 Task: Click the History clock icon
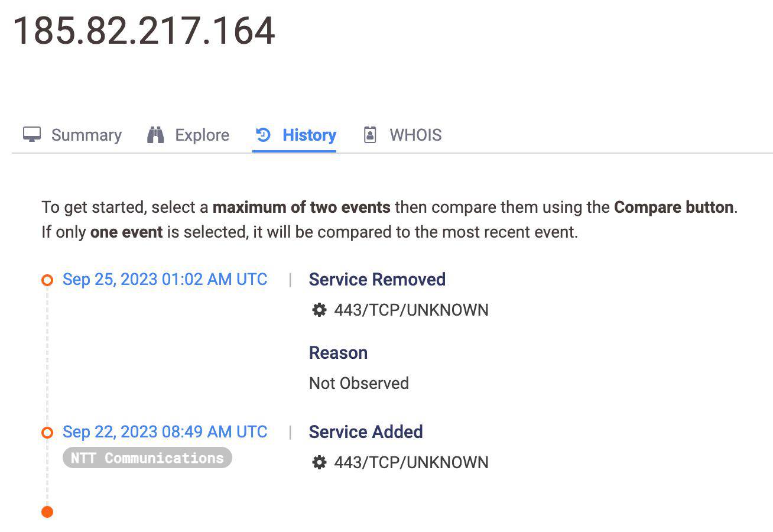264,135
